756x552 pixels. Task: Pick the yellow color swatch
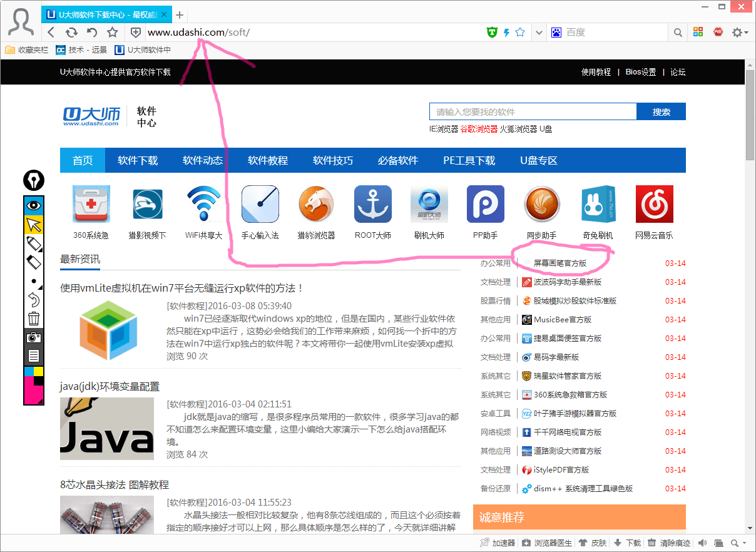coord(38,371)
